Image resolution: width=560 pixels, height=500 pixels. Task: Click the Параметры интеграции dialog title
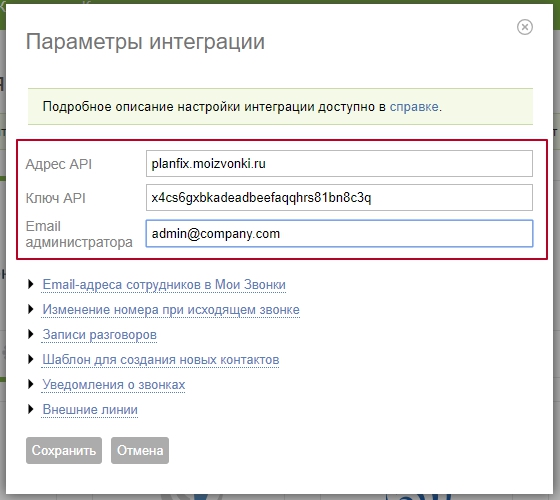coord(145,42)
